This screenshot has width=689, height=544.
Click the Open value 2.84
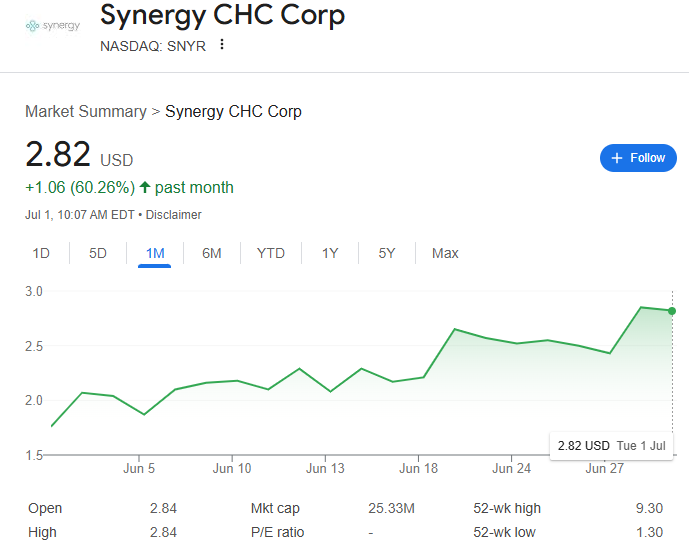(163, 508)
